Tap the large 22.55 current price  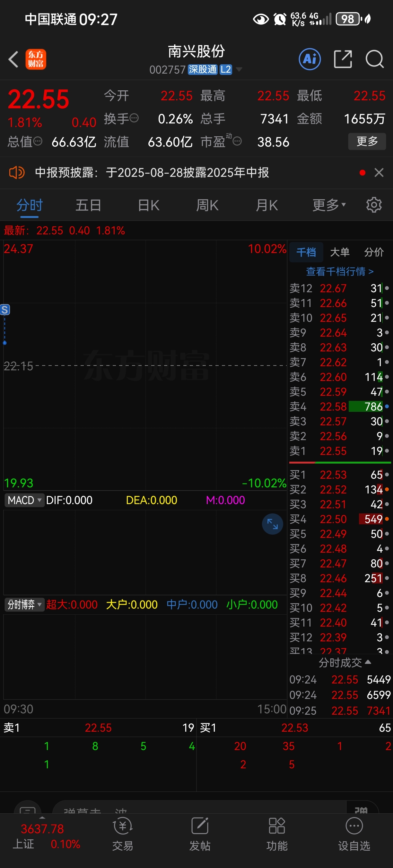[38, 99]
